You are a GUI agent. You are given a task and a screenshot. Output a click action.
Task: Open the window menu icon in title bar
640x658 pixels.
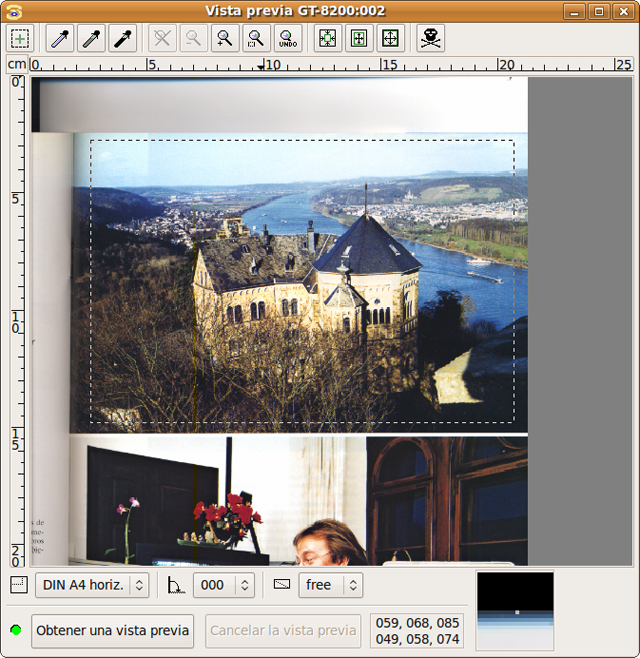tap(13, 11)
